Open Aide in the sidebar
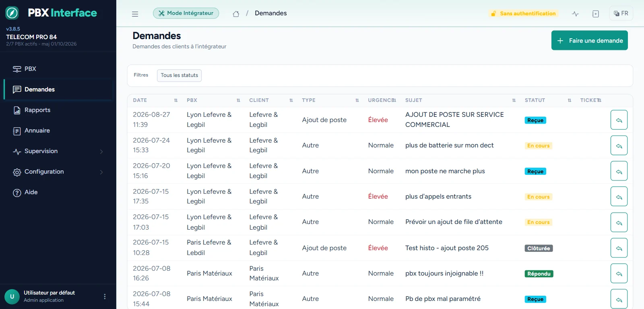This screenshot has height=309, width=644. pyautogui.click(x=58, y=192)
